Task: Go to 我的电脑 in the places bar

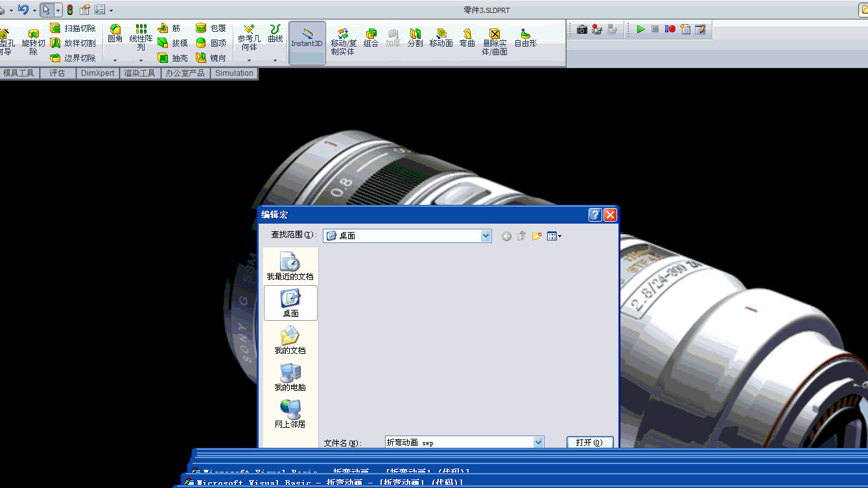Action: [290, 377]
